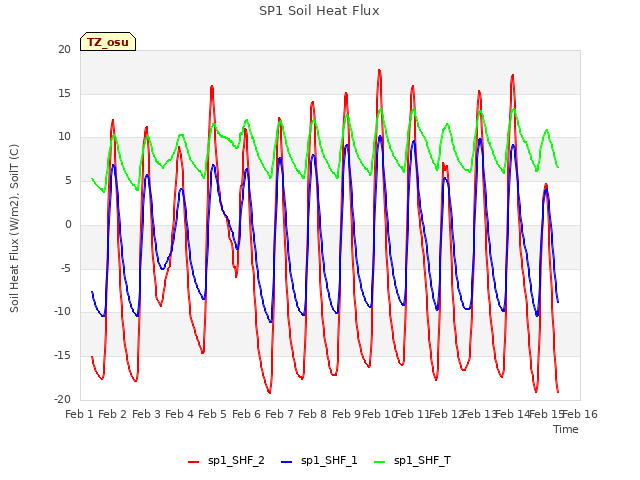The height and width of the screenshot is (480, 640).
Task: Click the Feb 4 x-axis tick label
Action: [179, 414]
